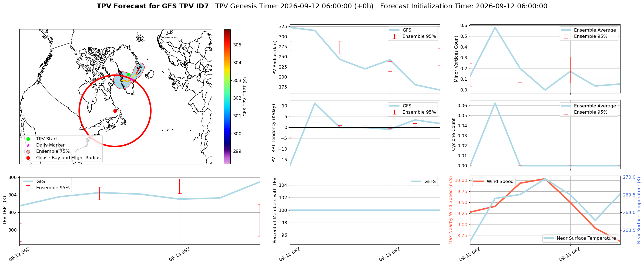Click the 'Forecast Initialization Time' title text

click(x=464, y=6)
